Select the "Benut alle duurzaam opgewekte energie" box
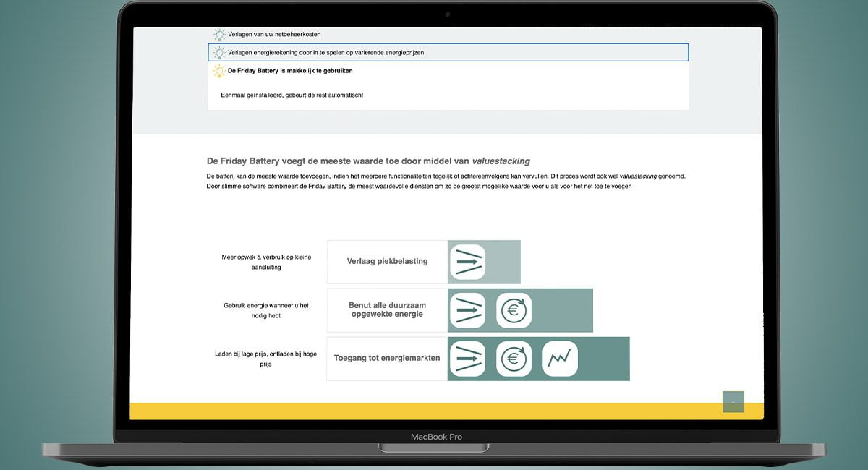This screenshot has width=868, height=470. pos(387,310)
